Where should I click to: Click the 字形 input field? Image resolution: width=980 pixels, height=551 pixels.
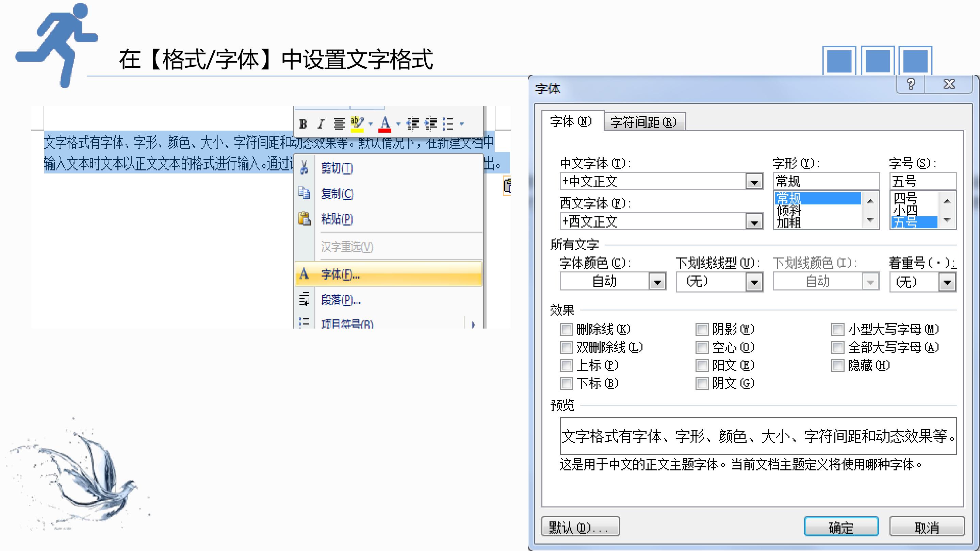(x=826, y=181)
